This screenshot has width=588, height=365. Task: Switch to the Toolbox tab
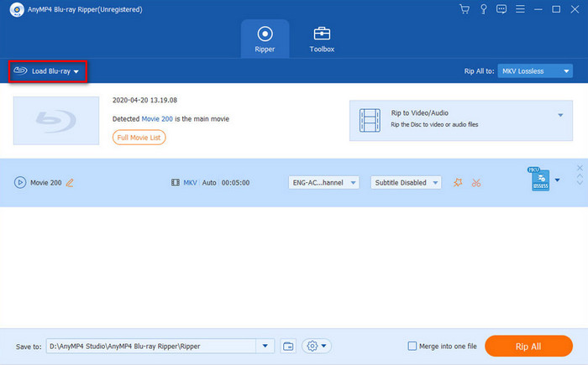[x=322, y=39]
